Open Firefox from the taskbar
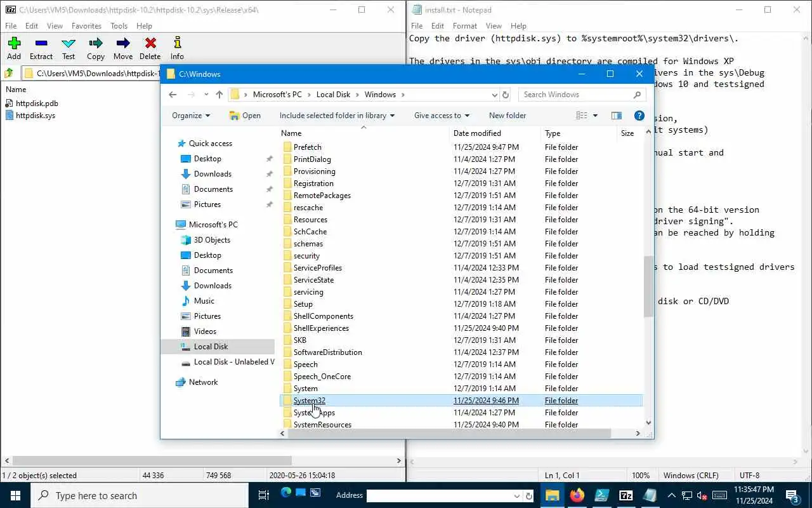This screenshot has width=812, height=508. pos(577,495)
